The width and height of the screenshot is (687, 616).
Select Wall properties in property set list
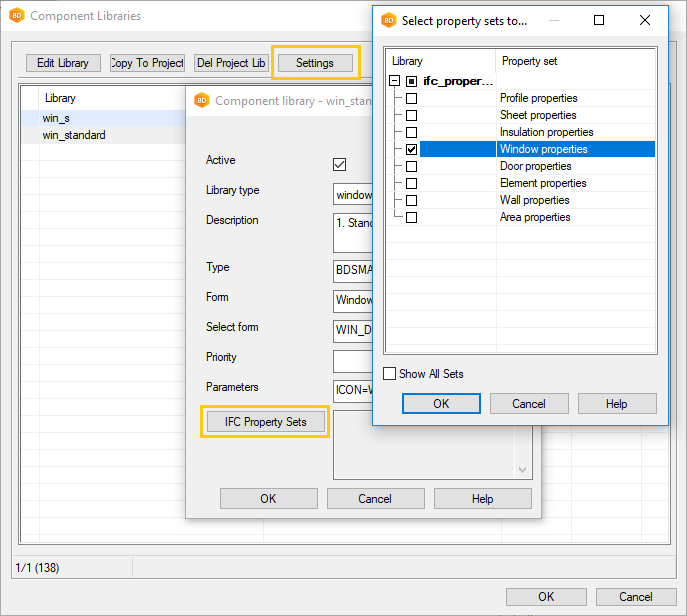534,200
